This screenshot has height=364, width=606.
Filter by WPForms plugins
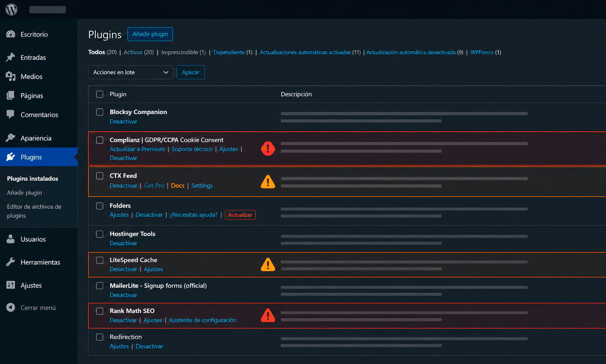482,52
